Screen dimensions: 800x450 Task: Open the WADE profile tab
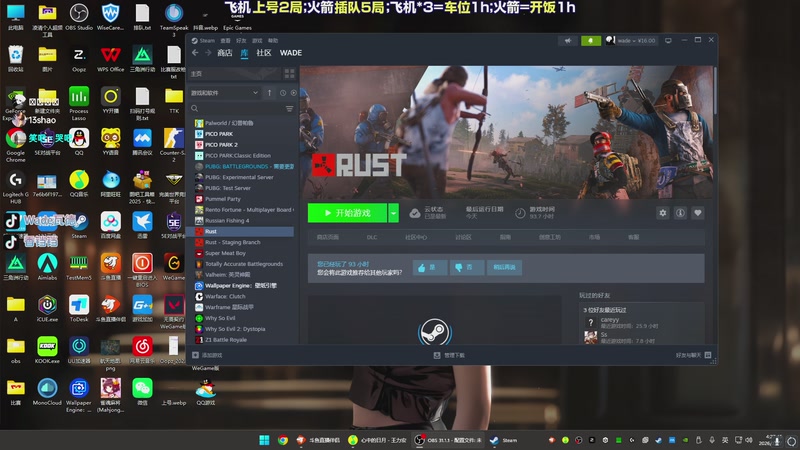click(x=291, y=53)
